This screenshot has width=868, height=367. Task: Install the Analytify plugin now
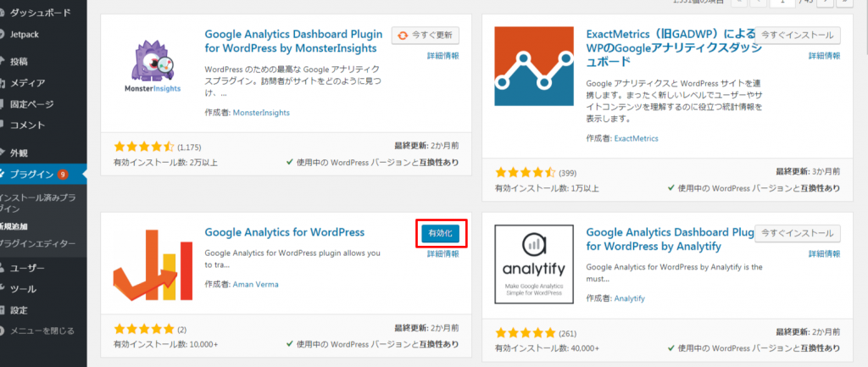tap(798, 233)
